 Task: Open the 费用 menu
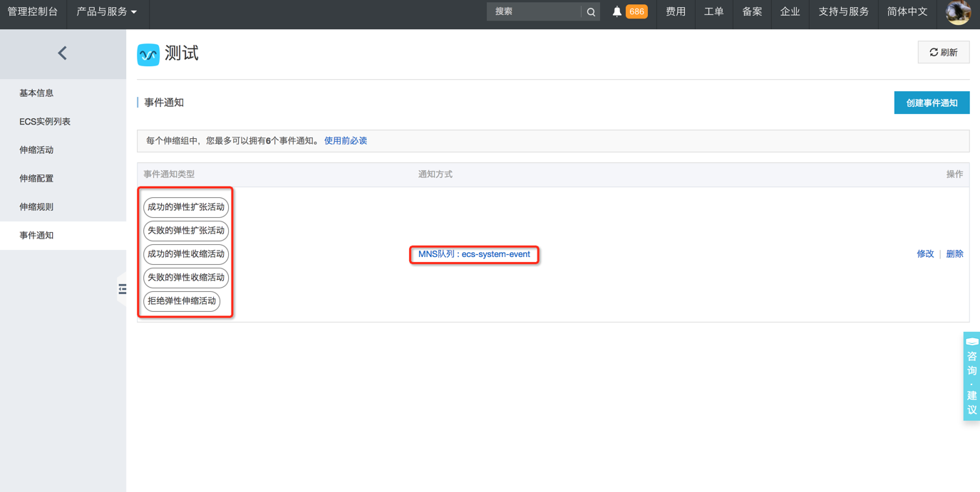(676, 12)
